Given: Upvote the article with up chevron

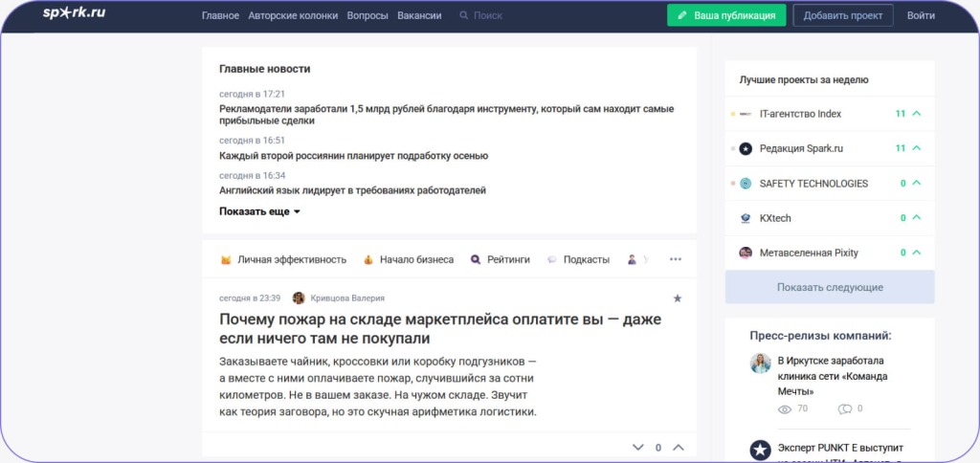Looking at the screenshot, I should click(x=679, y=448).
